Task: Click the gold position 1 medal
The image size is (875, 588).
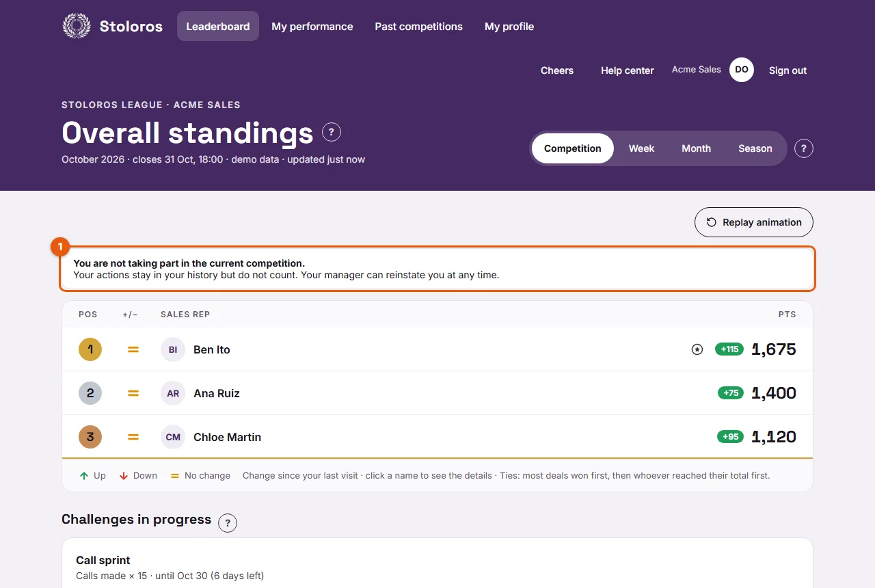Action: 90,349
